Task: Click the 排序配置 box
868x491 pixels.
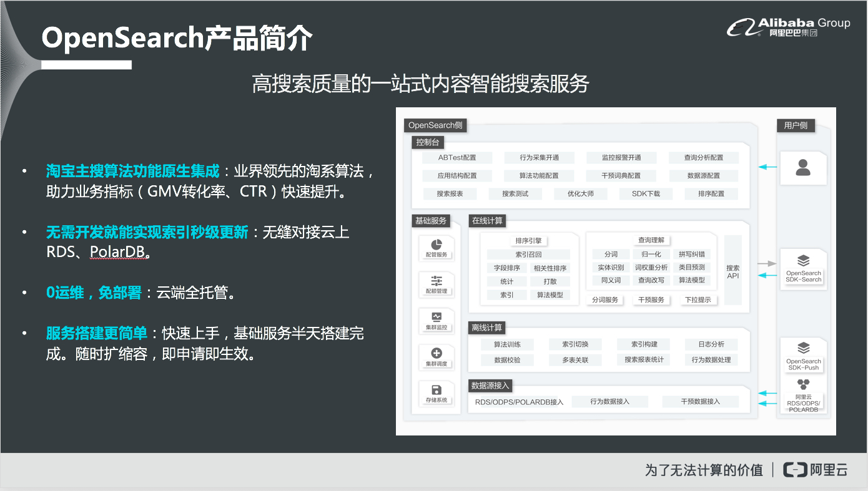Action: coord(711,194)
